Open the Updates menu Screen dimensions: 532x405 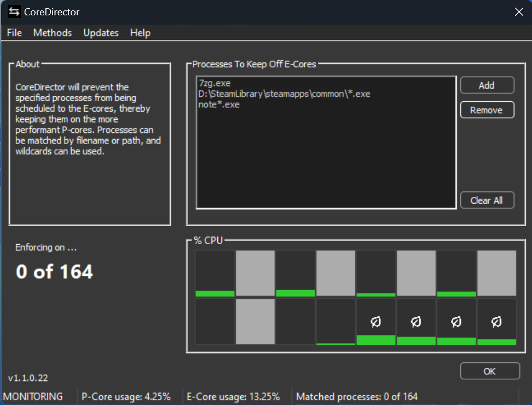tap(101, 33)
